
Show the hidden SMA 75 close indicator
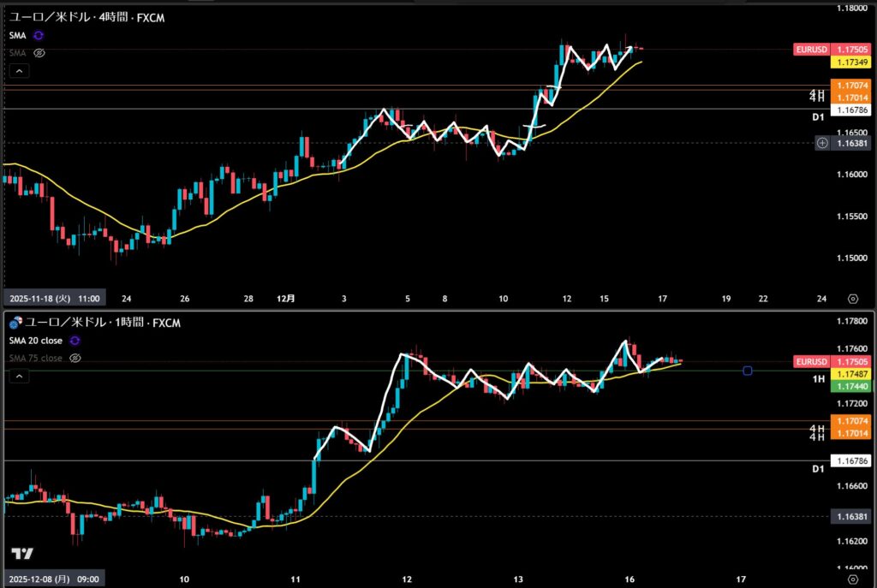pyautogui.click(x=75, y=358)
